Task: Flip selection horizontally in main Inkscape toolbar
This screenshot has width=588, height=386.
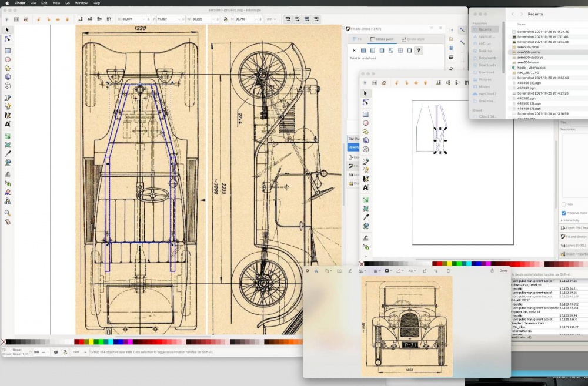Action: coord(58,19)
